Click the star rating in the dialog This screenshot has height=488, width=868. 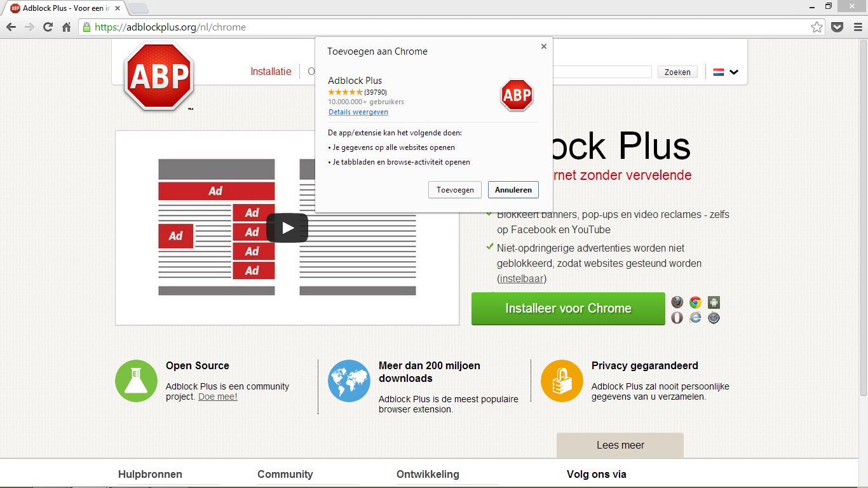click(345, 92)
